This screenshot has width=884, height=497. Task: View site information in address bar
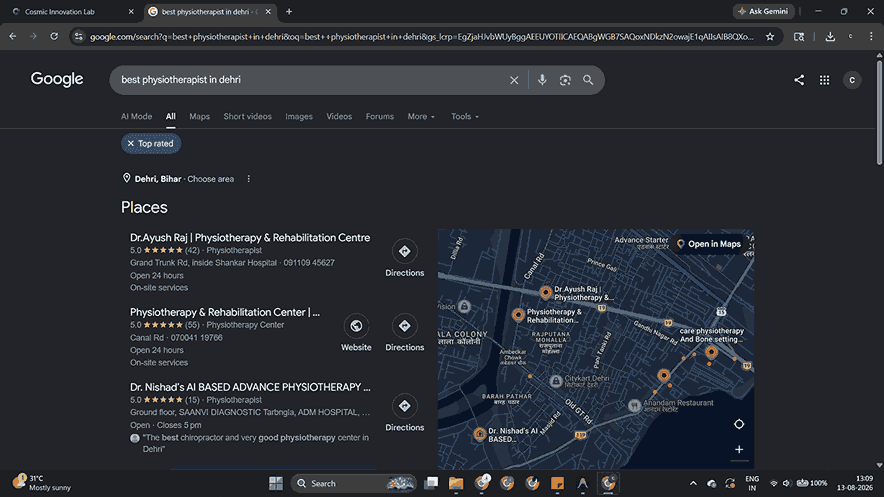coord(78,37)
